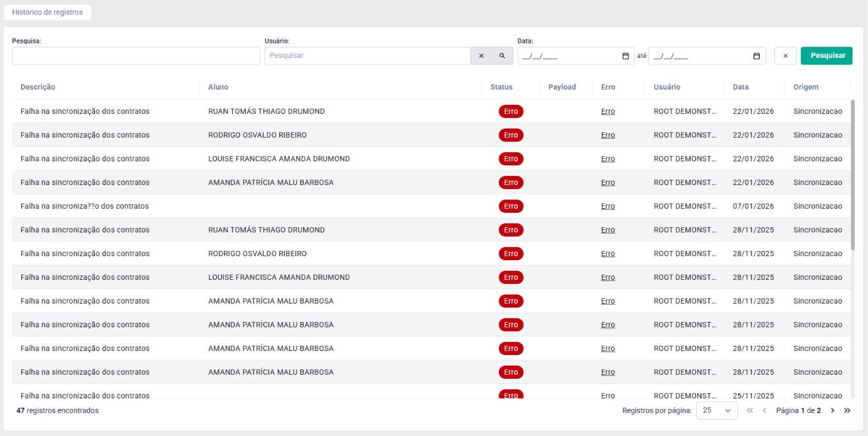Click '47 registros encontrados' text
The image size is (868, 436).
tap(57, 410)
